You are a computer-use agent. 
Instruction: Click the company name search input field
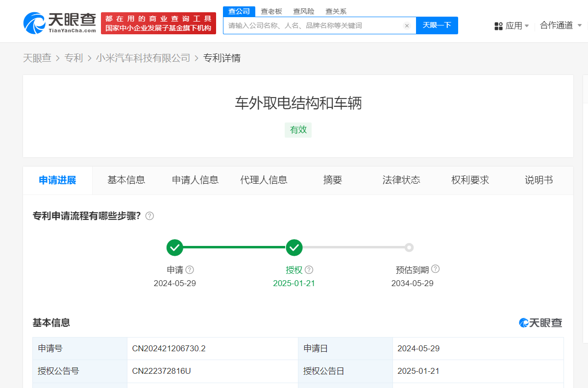tap(314, 25)
